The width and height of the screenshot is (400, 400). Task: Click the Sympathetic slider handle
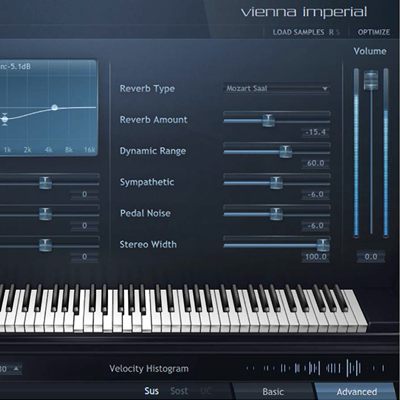tap(276, 182)
